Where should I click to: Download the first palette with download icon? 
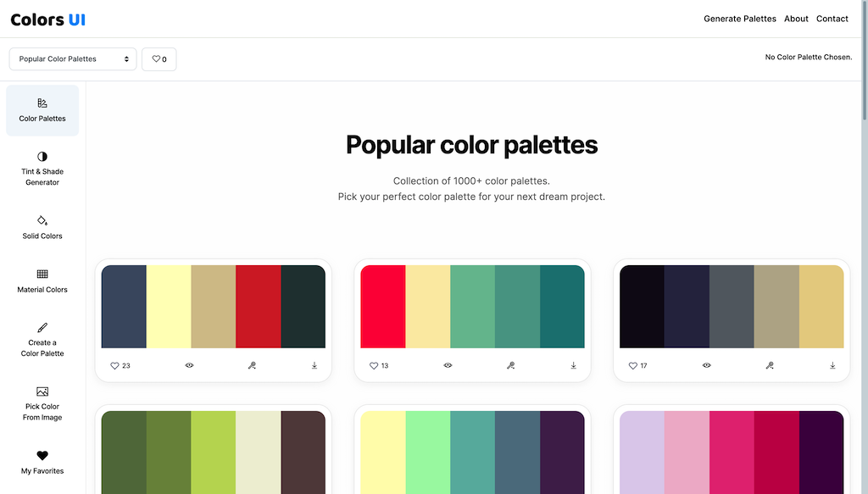[314, 366]
